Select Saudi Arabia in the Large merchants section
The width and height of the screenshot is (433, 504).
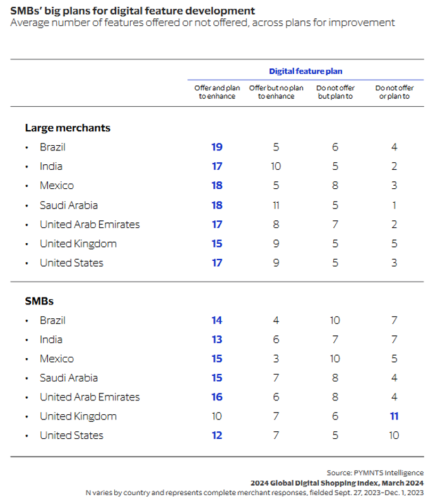(68, 205)
